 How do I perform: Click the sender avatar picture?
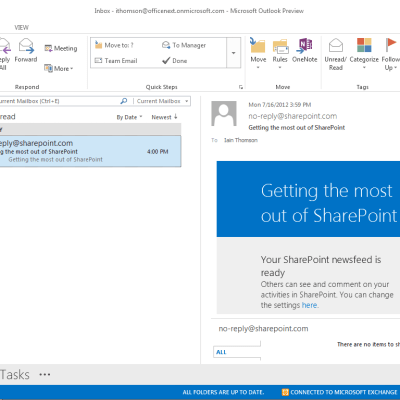224,114
